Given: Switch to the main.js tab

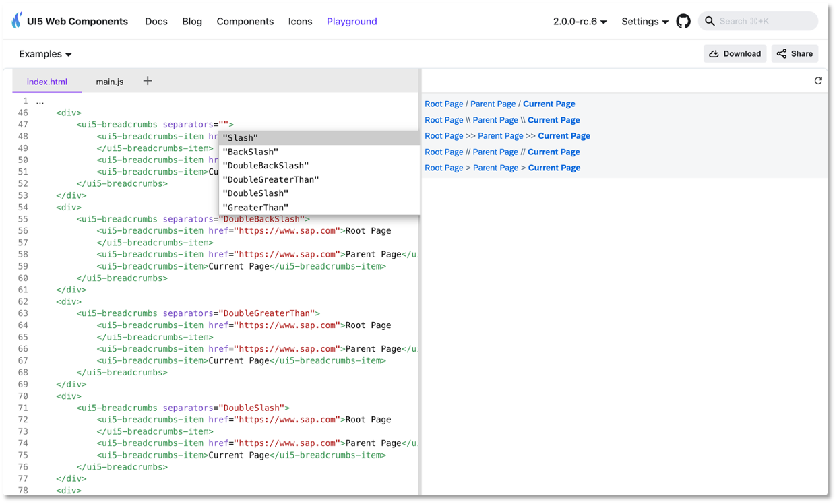Looking at the screenshot, I should click(x=109, y=81).
